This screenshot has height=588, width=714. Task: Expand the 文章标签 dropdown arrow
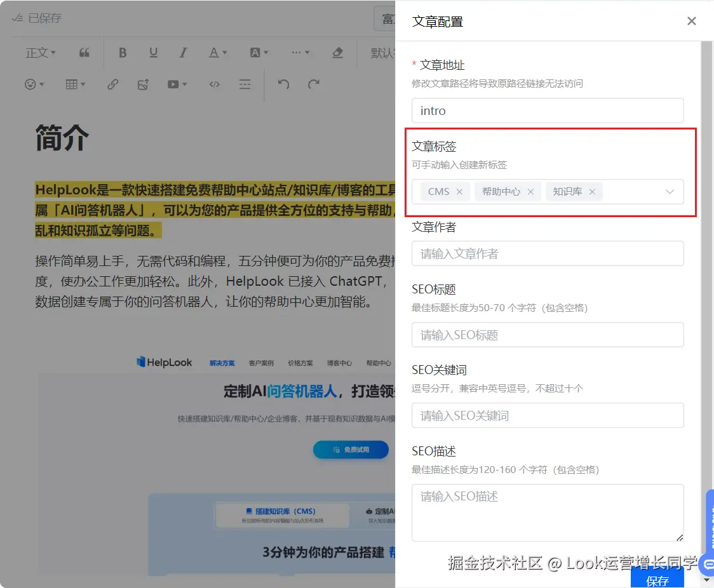point(670,192)
